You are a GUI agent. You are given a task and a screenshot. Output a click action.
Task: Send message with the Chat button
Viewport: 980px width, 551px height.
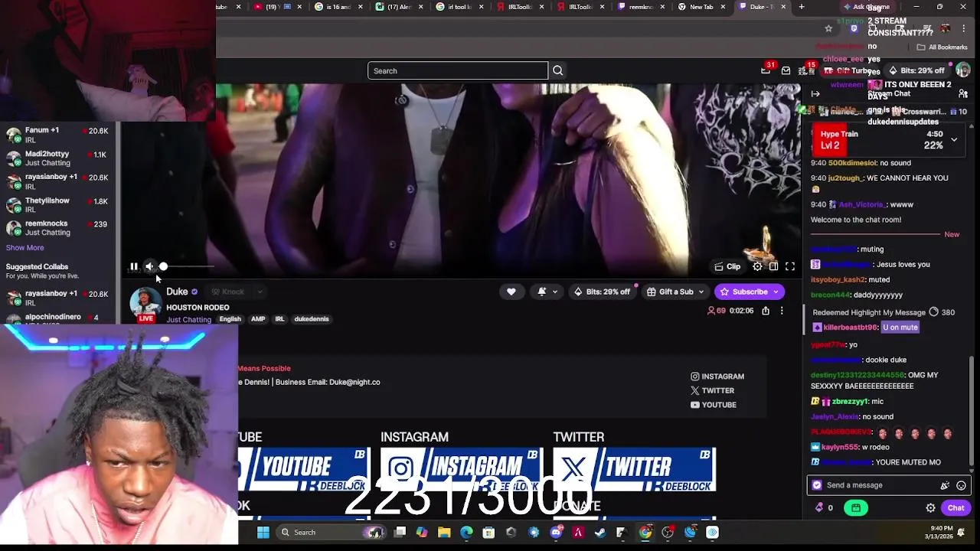click(955, 507)
